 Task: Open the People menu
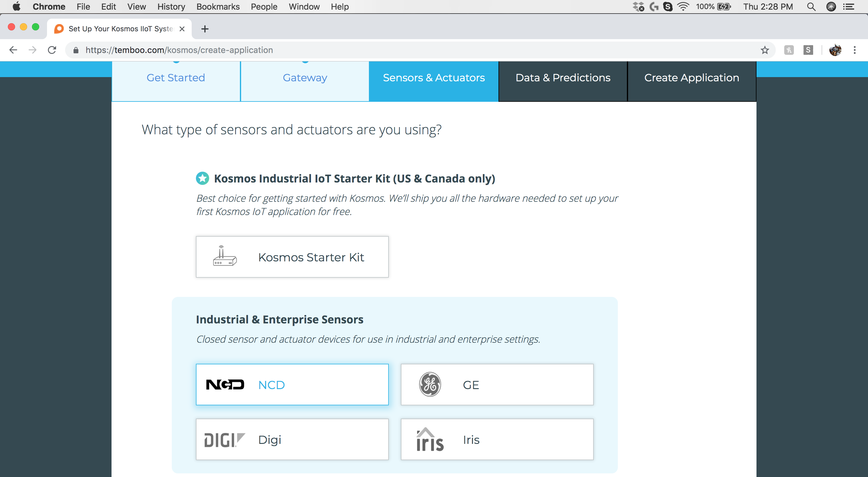[264, 6]
